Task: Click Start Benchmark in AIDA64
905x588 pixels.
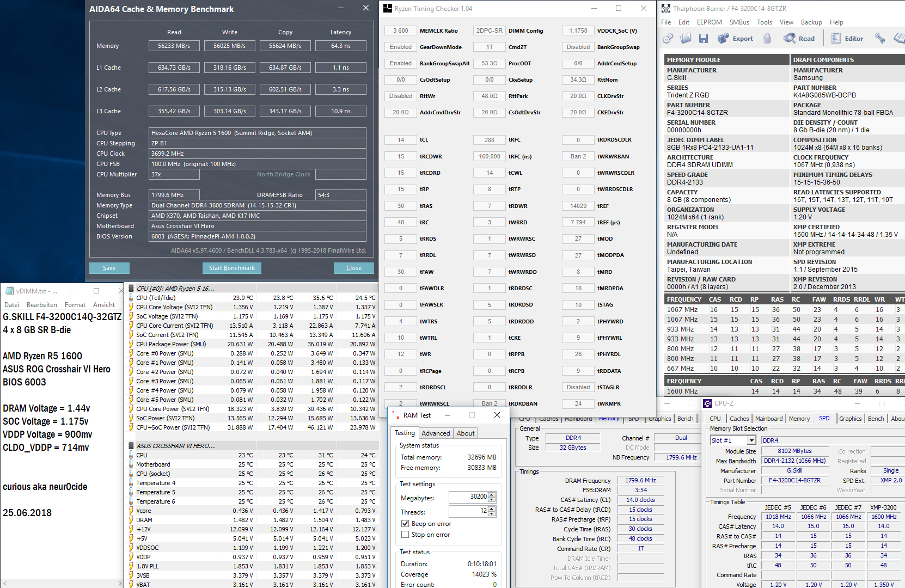Action: [x=232, y=268]
